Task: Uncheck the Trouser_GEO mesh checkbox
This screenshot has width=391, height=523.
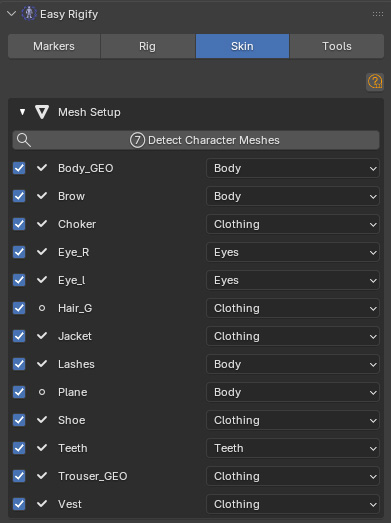Action: point(19,476)
